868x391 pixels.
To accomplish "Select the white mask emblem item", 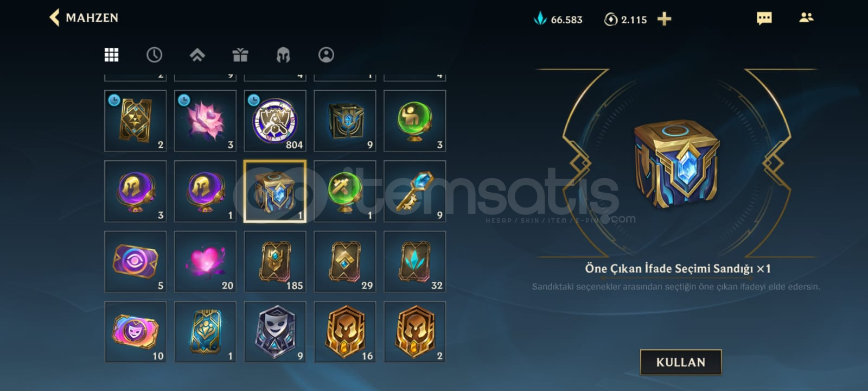I will [275, 332].
